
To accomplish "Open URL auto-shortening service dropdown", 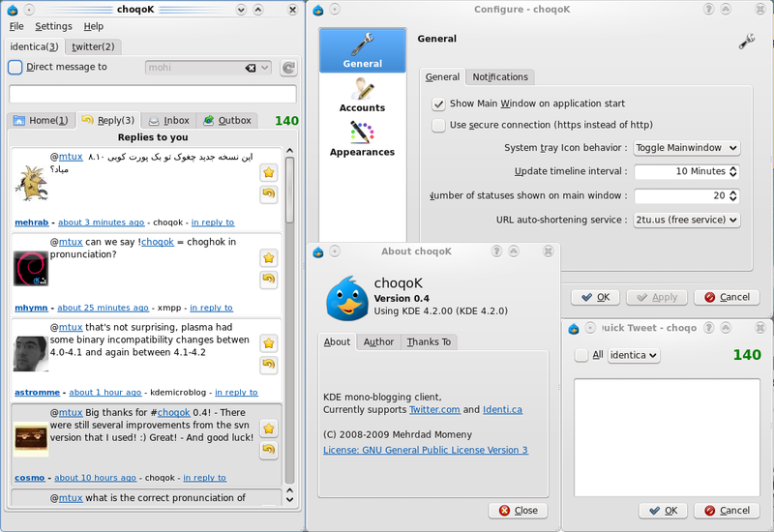I will (687, 220).
